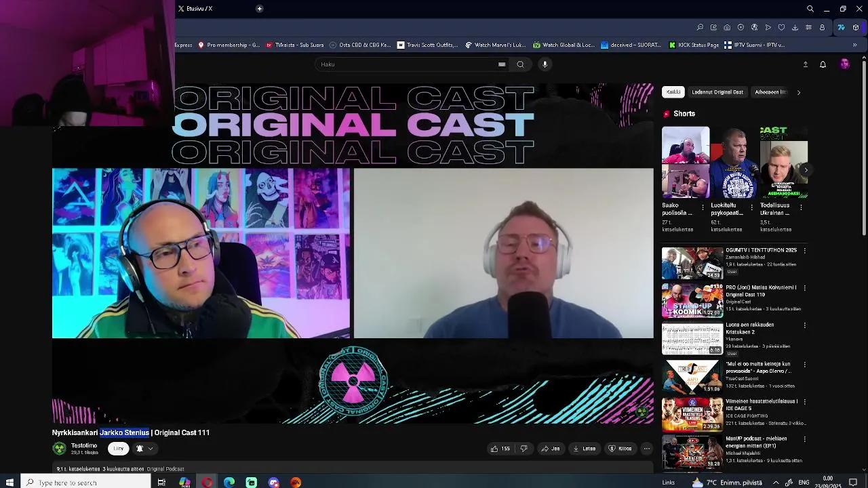868x488 pixels.
Task: Show next Shorts with the arrow button
Action: tap(804, 169)
